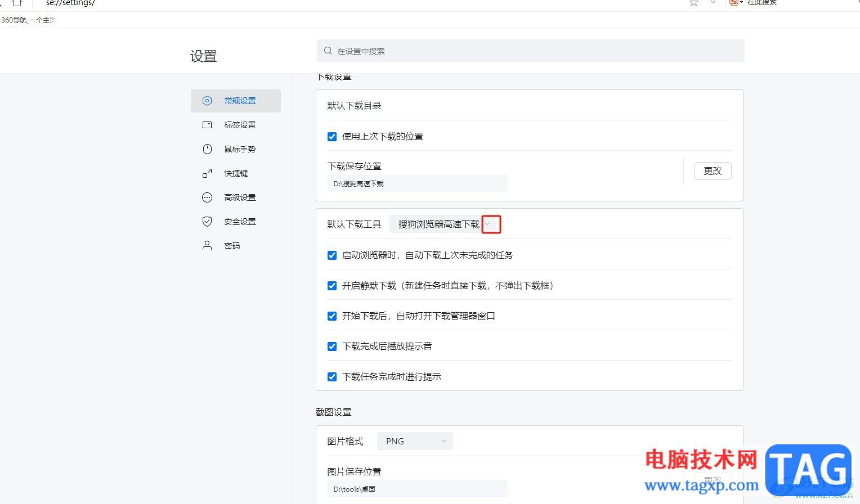Click the 在设置中搜索 search field
This screenshot has height=504, width=860.
[x=531, y=51]
